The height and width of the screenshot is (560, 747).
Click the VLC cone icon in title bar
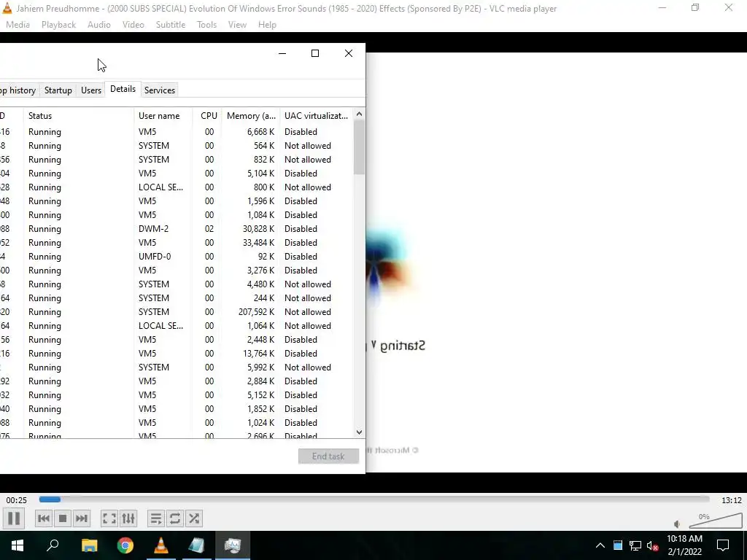[7, 8]
